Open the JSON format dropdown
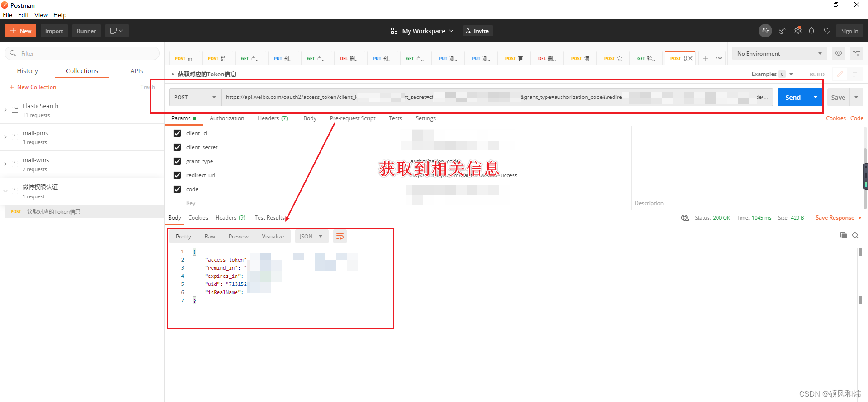This screenshot has width=868, height=402. click(311, 237)
